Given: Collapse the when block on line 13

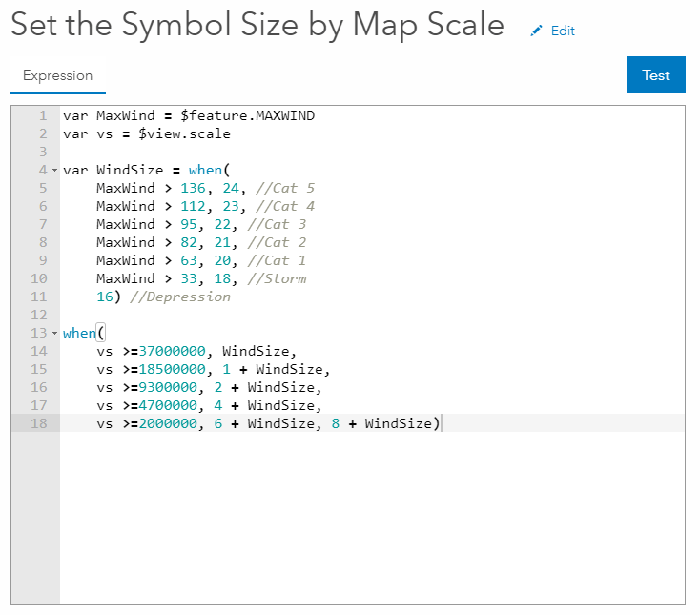Looking at the screenshot, I should click(54, 334).
